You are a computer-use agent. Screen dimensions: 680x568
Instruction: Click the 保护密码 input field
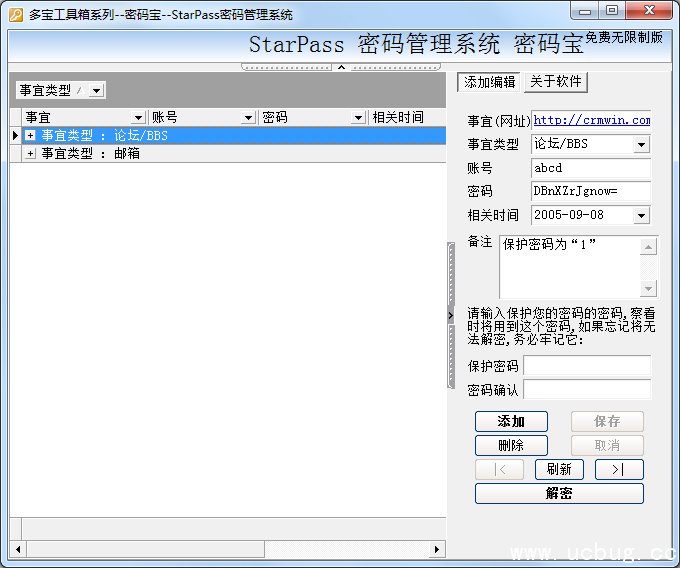587,366
